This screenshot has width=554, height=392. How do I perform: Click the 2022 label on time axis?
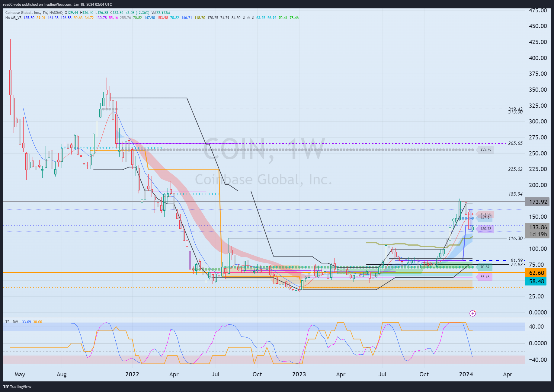click(132, 374)
